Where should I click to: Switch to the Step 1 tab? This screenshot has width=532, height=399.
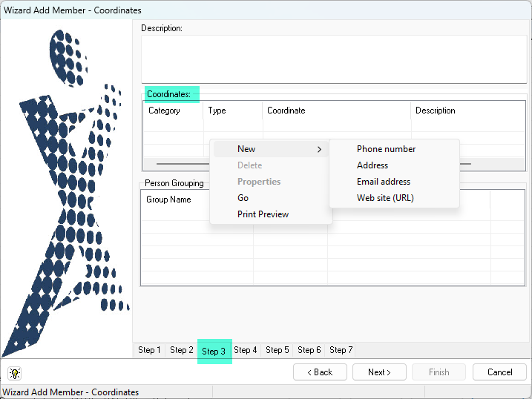tap(149, 350)
